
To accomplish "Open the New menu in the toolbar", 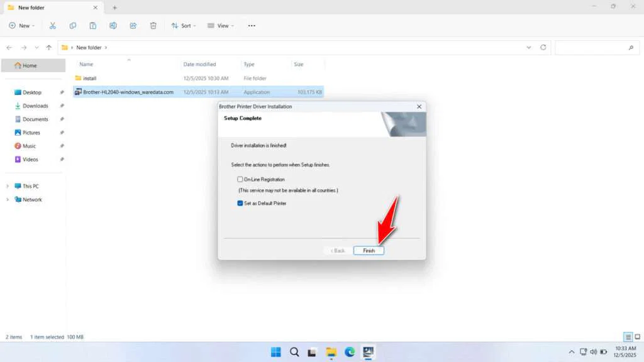I will (x=21, y=25).
